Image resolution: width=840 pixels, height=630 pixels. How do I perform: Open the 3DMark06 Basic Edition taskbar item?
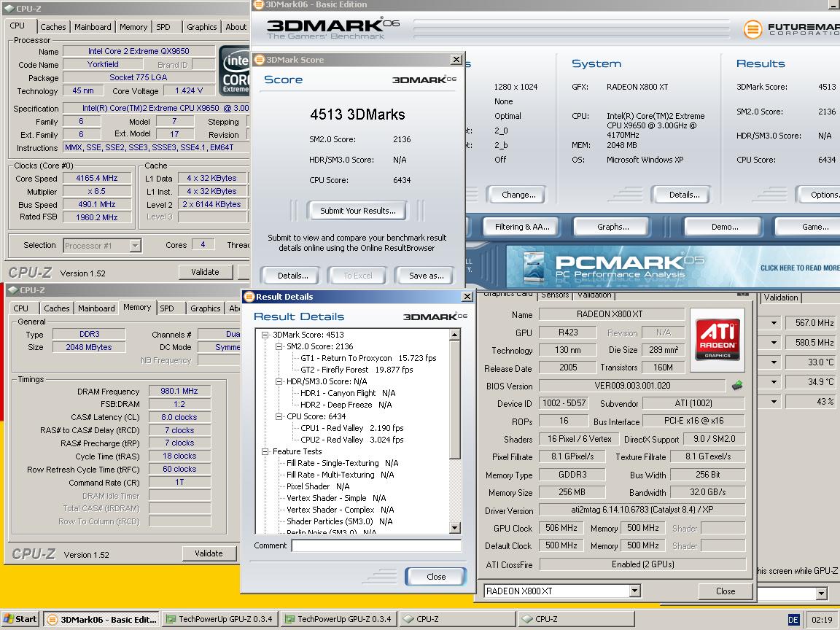tap(102, 619)
